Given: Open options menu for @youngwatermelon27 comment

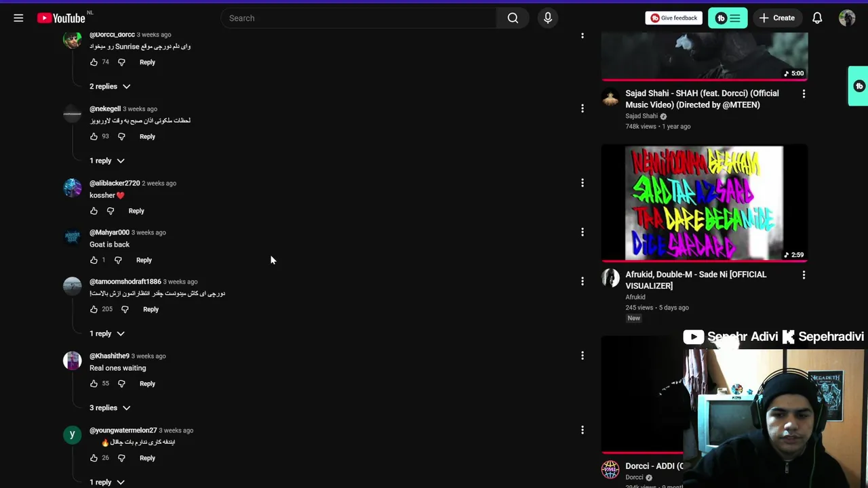Looking at the screenshot, I should click(x=582, y=430).
